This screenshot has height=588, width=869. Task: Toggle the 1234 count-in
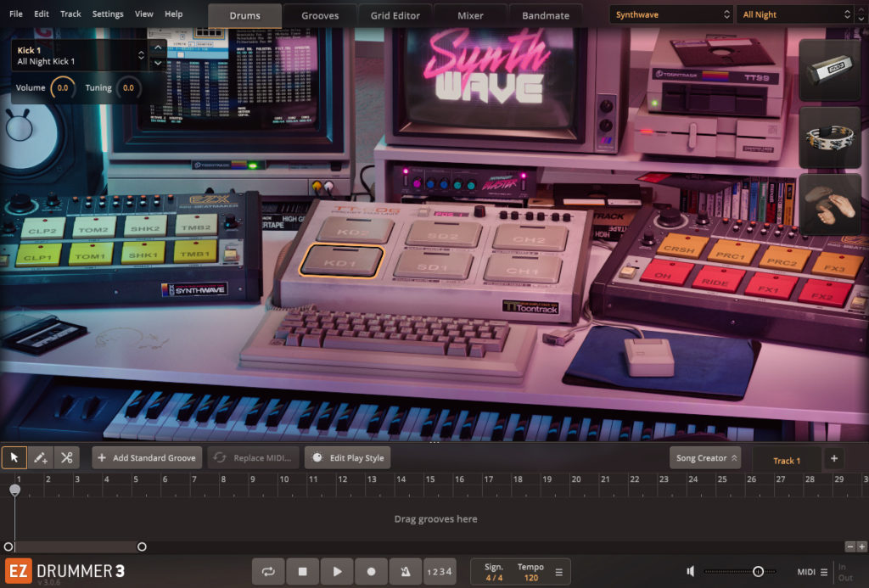[x=439, y=572]
